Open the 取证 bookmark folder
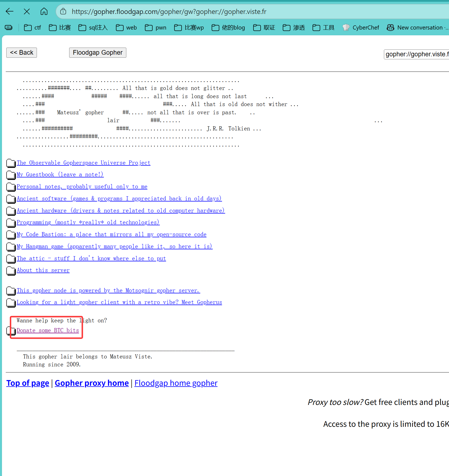This screenshot has height=476, width=449. tap(264, 28)
